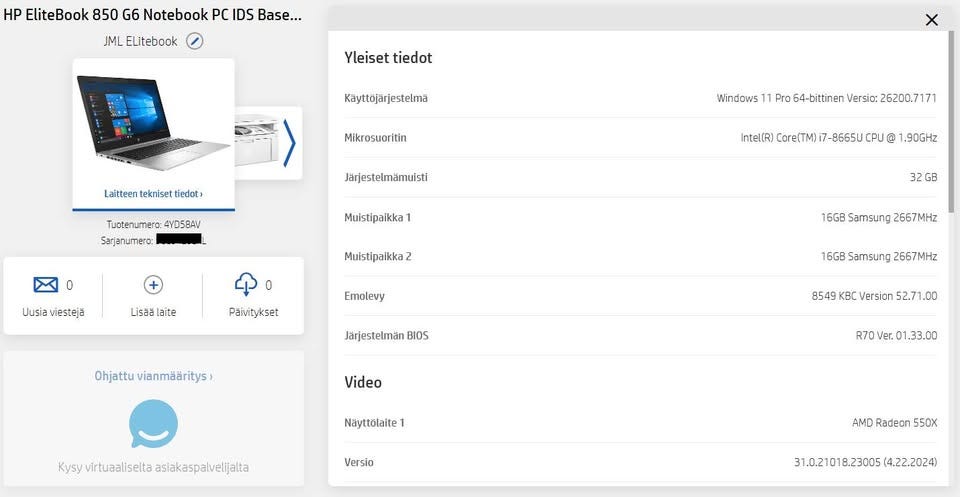Click "Kysy virtuaaliselta asiakaspalvelijalta" text
The height and width of the screenshot is (497, 960).
click(153, 467)
